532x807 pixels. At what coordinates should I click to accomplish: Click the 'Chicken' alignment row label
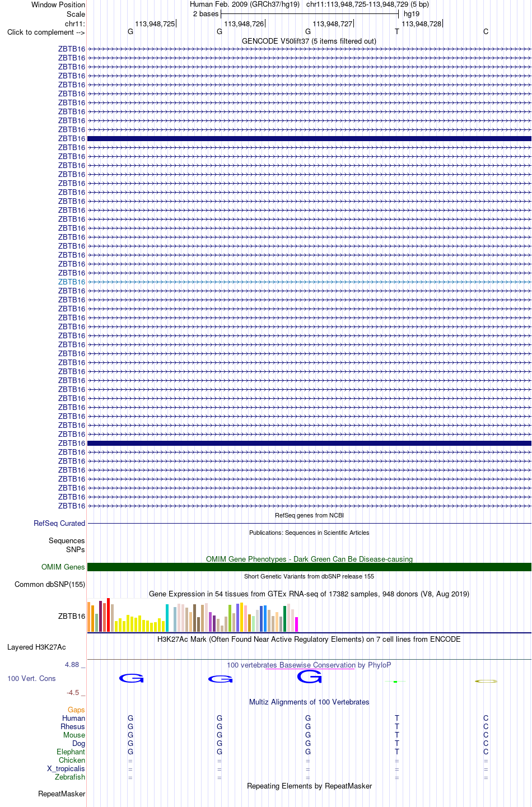[x=72, y=760]
